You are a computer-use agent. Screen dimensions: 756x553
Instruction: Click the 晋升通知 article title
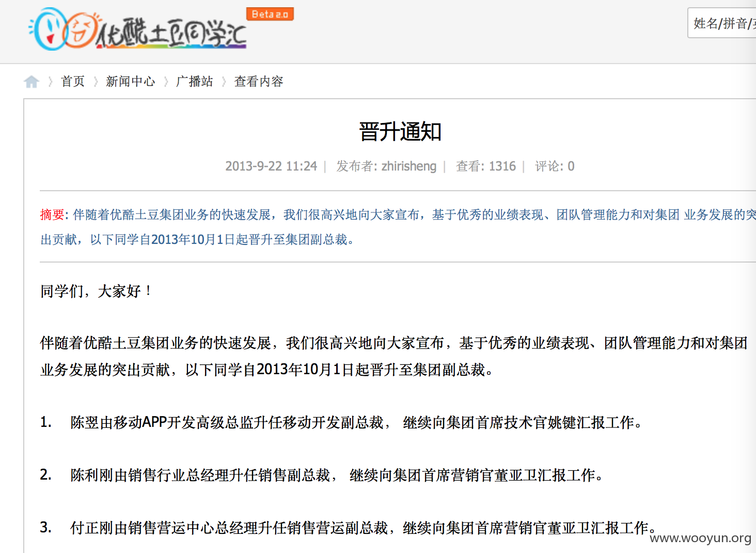pyautogui.click(x=400, y=132)
